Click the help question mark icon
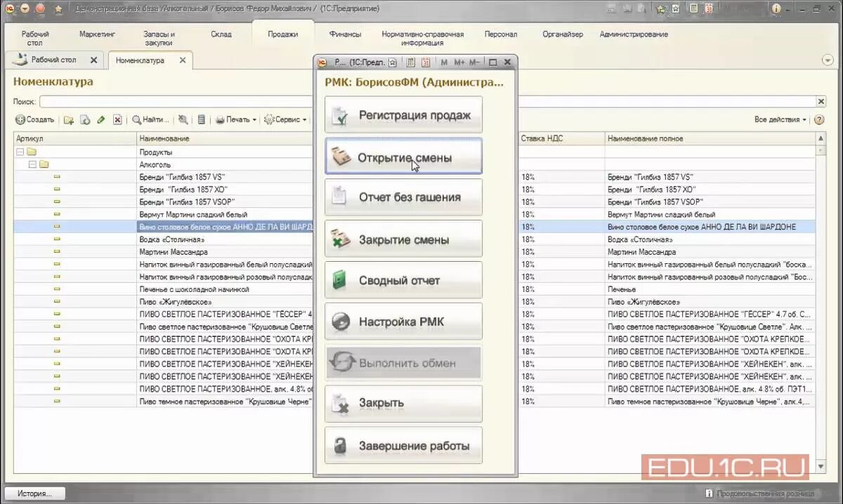The height and width of the screenshot is (504, 843). point(818,120)
